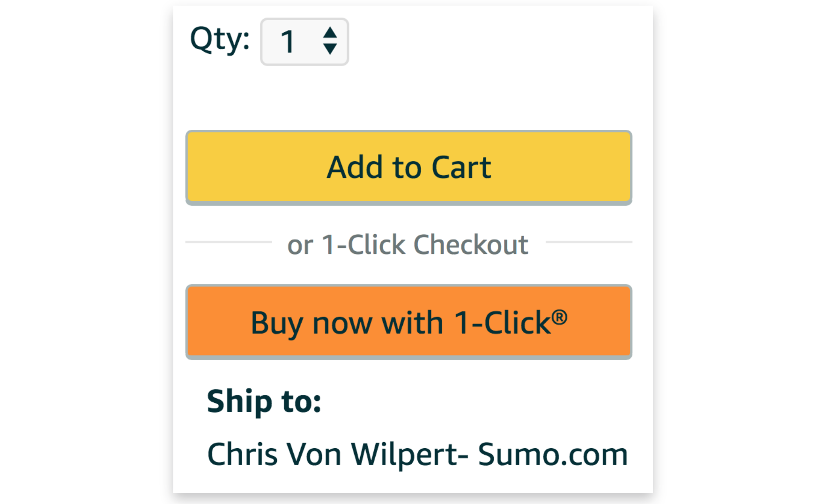Click the quantity down arrow
Image resolution: width=830 pixels, height=504 pixels.
click(330, 49)
